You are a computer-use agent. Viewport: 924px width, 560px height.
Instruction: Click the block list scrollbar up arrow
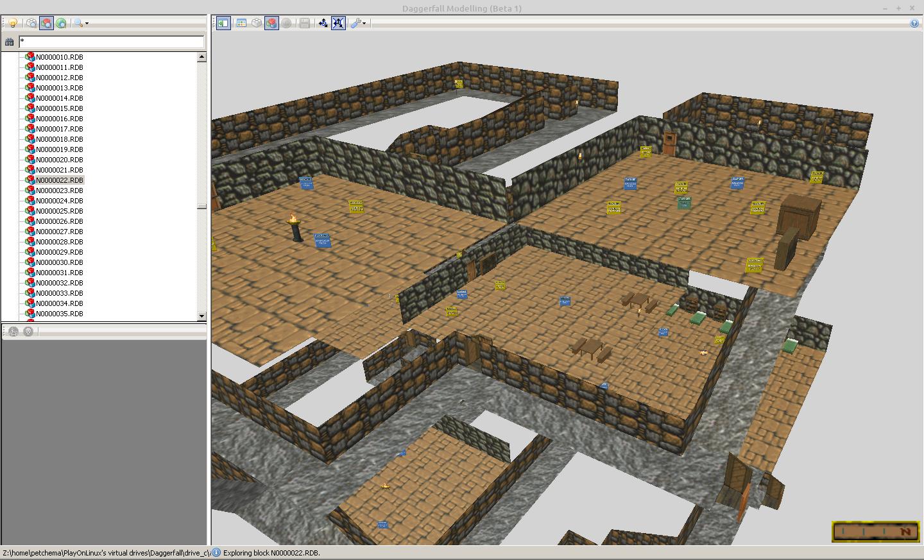pos(201,56)
